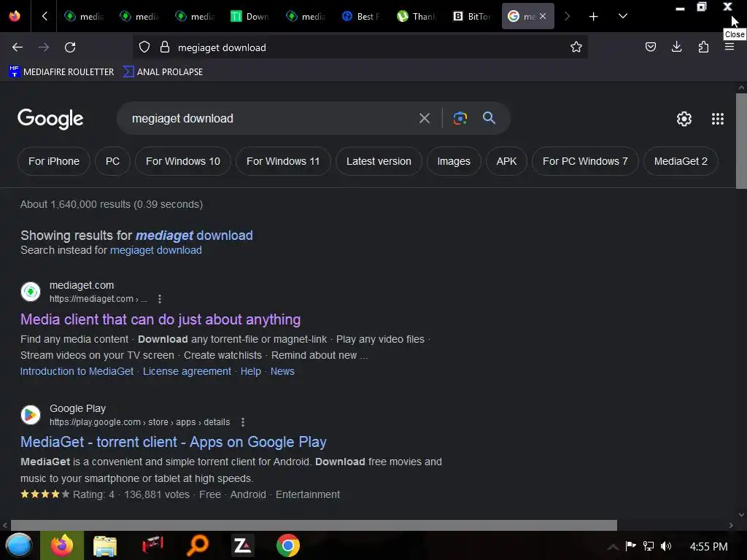Open the Extensions puzzle icon
Screen dimensions: 747x560
703,47
